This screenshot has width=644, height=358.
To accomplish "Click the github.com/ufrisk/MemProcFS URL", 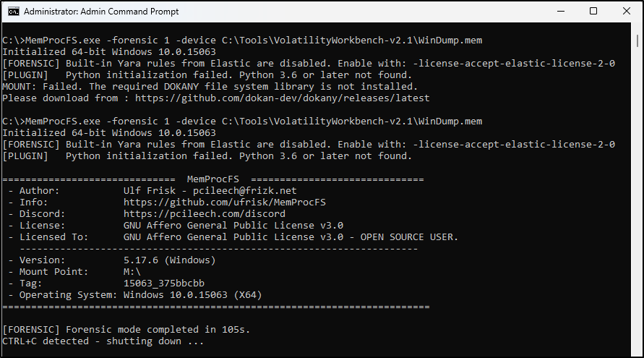I will pyautogui.click(x=224, y=203).
